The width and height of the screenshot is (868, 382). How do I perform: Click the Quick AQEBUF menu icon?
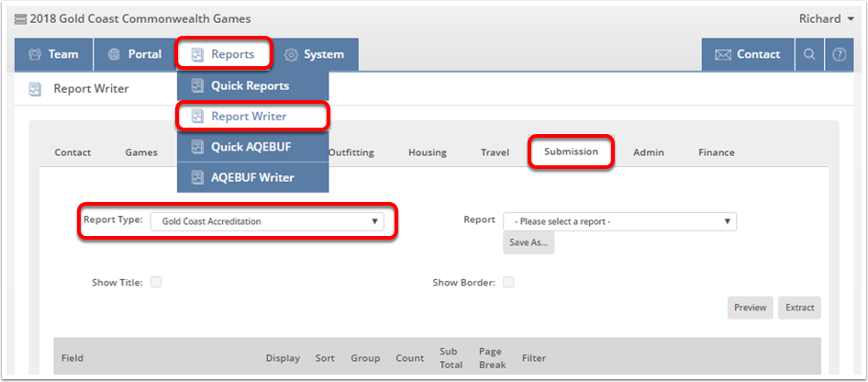[x=197, y=147]
